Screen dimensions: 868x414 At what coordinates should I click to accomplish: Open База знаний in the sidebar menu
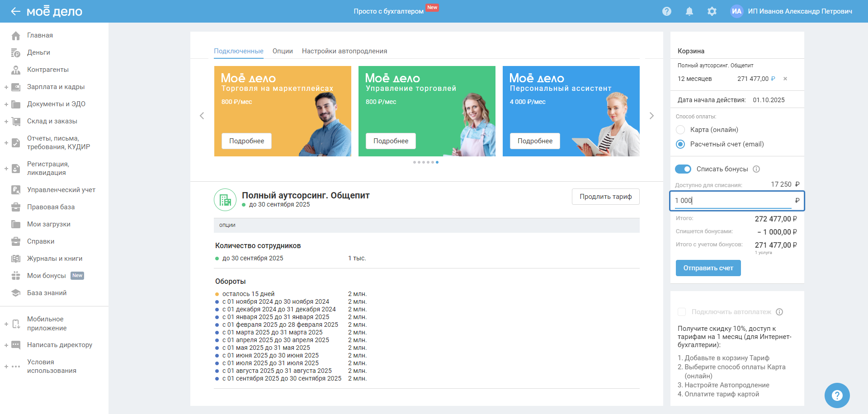[47, 293]
